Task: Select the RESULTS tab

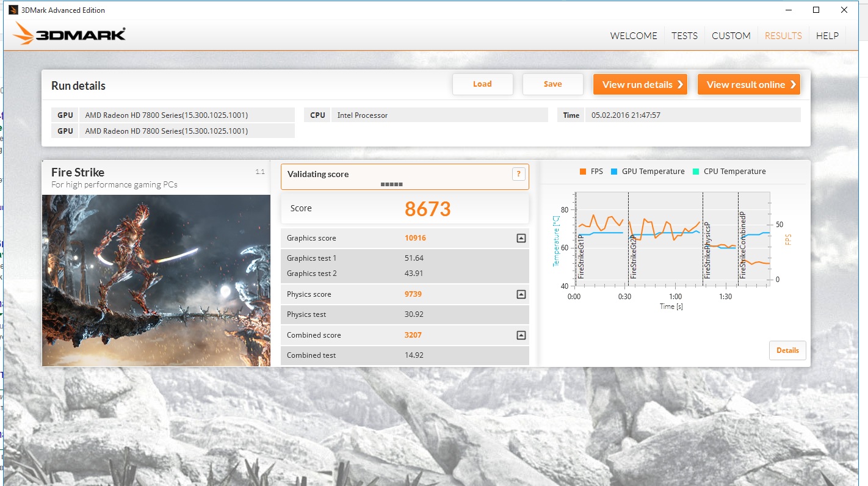Action: [x=783, y=36]
